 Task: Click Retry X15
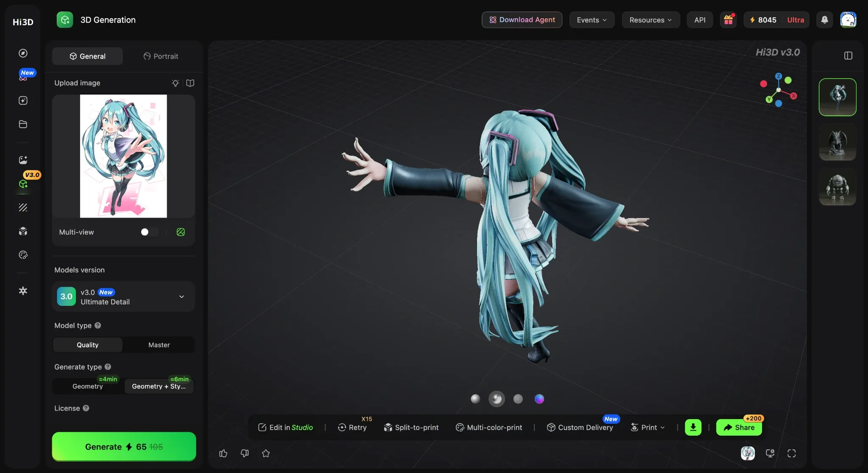coord(352,427)
